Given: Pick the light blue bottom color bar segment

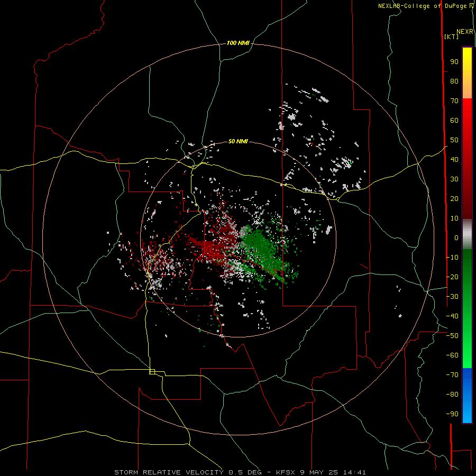Looking at the screenshot, I should 467,413.
